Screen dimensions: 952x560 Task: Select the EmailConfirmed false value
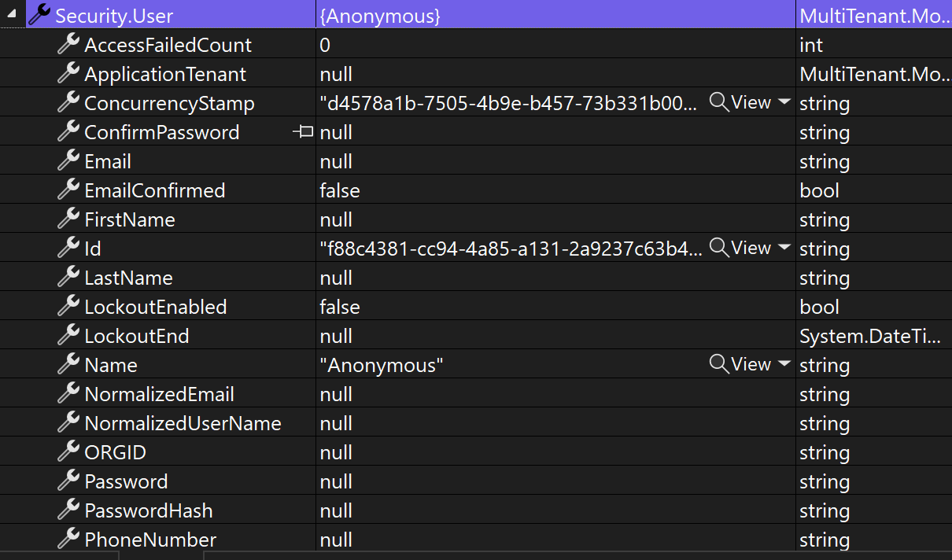coord(340,190)
